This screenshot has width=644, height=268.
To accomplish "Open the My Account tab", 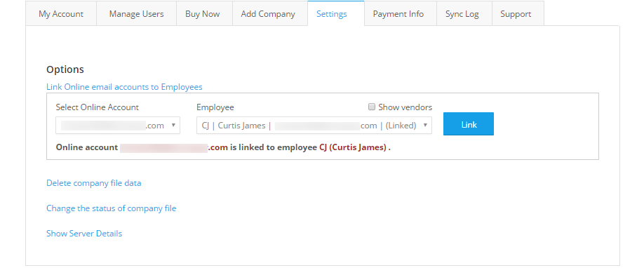I will 61,13.
